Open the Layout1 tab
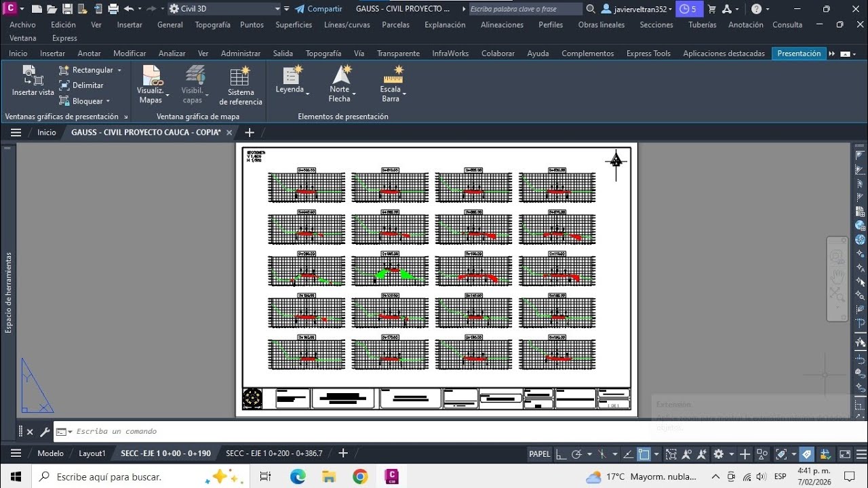This screenshot has width=868, height=488. 92,453
